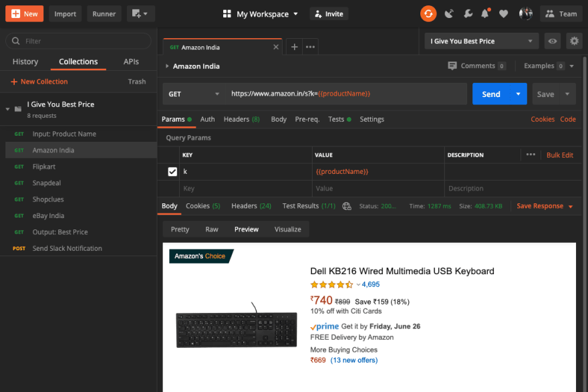Viewport: 588px width, 392px height.
Task: Close the Amazon India request tab
Action: pos(276,47)
